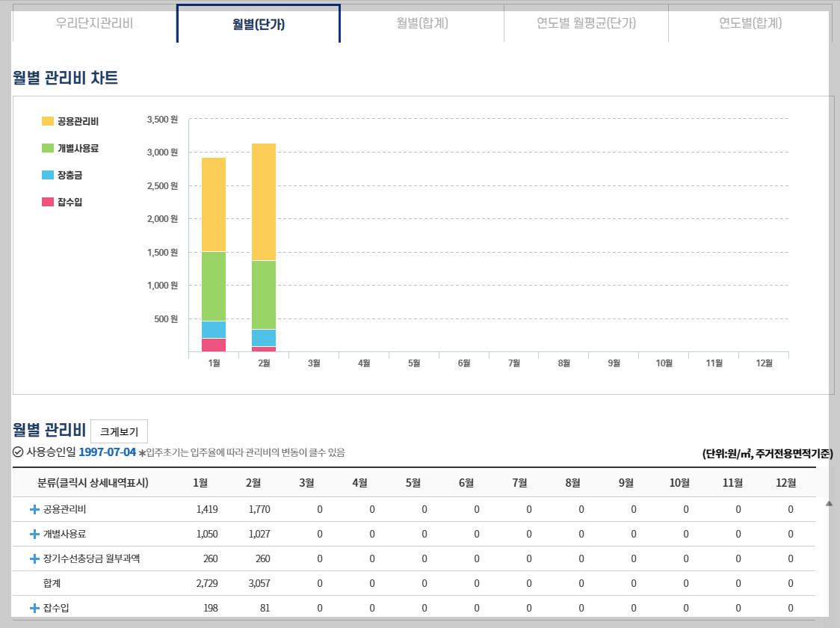Expand the 개별사용료 row plus icon
The width and height of the screenshot is (840, 628).
(x=34, y=535)
